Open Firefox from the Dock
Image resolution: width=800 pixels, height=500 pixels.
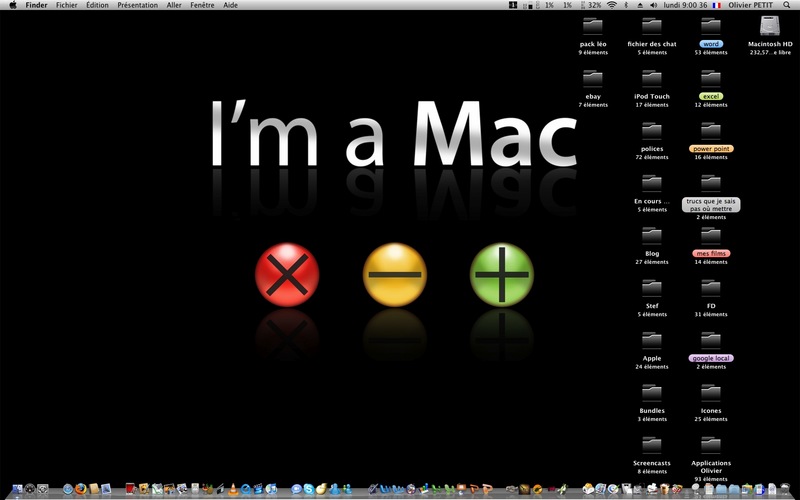tap(81, 489)
